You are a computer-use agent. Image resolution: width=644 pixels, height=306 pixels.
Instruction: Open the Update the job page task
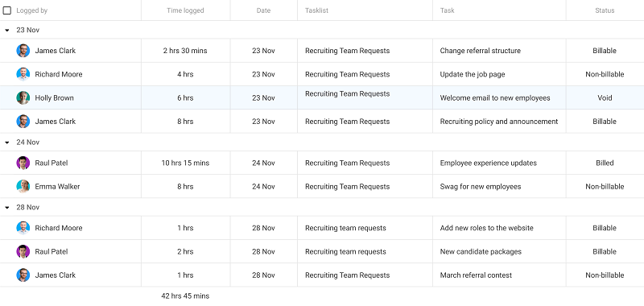pyautogui.click(x=473, y=74)
